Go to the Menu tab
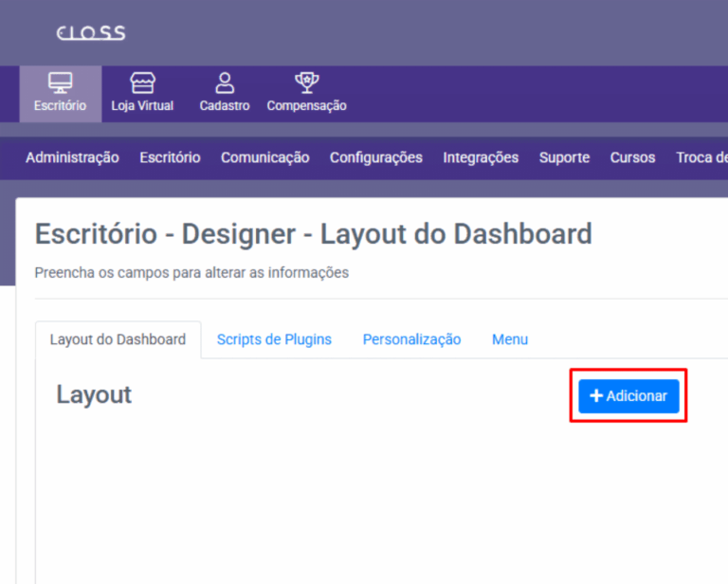This screenshot has width=728, height=584. coord(510,339)
